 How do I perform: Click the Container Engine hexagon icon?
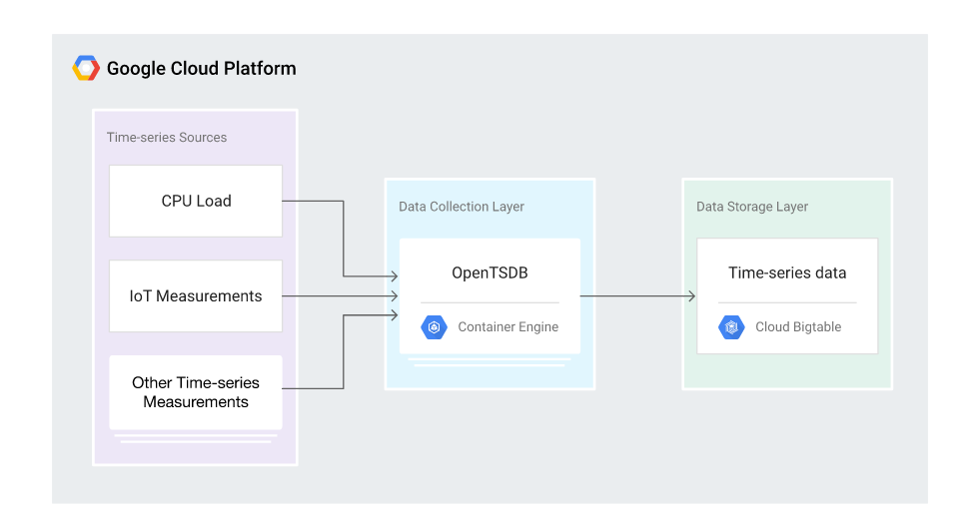click(x=434, y=327)
